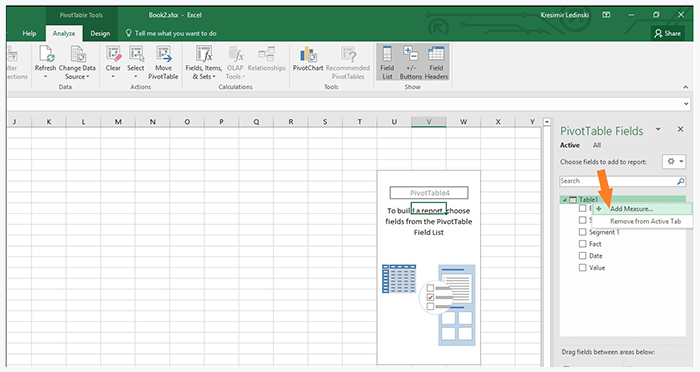The image size is (700, 372).
Task: Select column M header
Action: pos(118,121)
